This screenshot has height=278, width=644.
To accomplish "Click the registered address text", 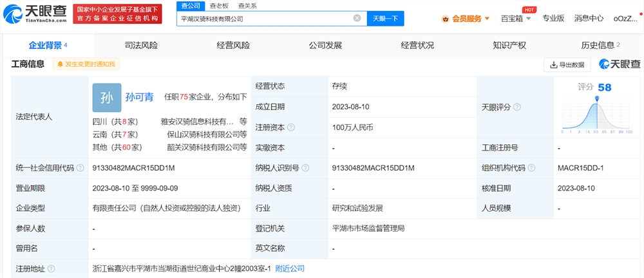I will 182,269.
